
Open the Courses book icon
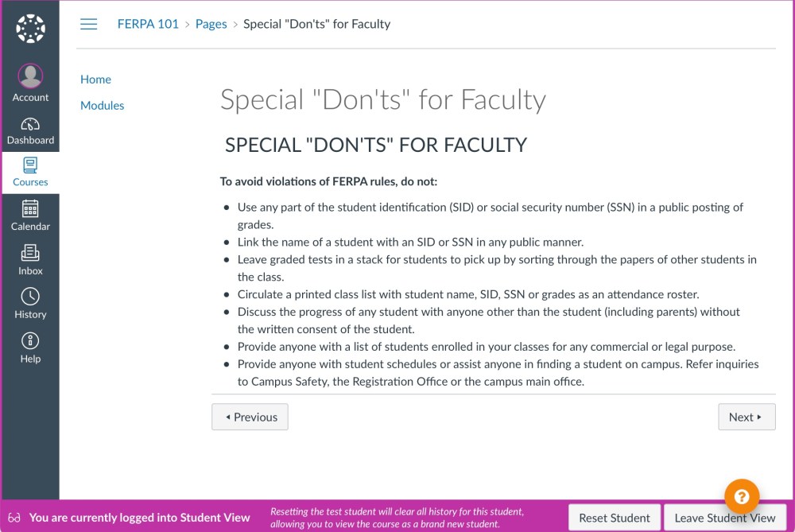pyautogui.click(x=30, y=165)
